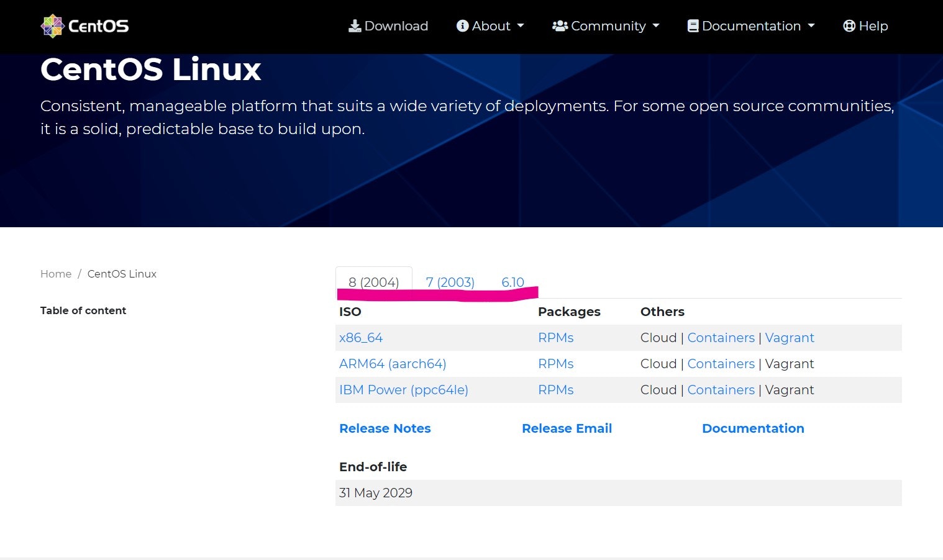
Task: Open Containers link in ARM64 row
Action: [x=721, y=364]
